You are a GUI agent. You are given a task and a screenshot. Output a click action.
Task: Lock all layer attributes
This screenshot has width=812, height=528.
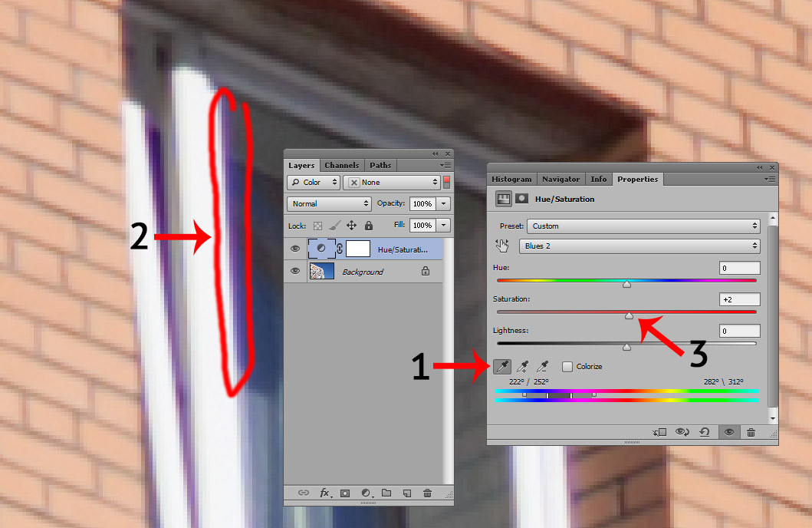369,226
